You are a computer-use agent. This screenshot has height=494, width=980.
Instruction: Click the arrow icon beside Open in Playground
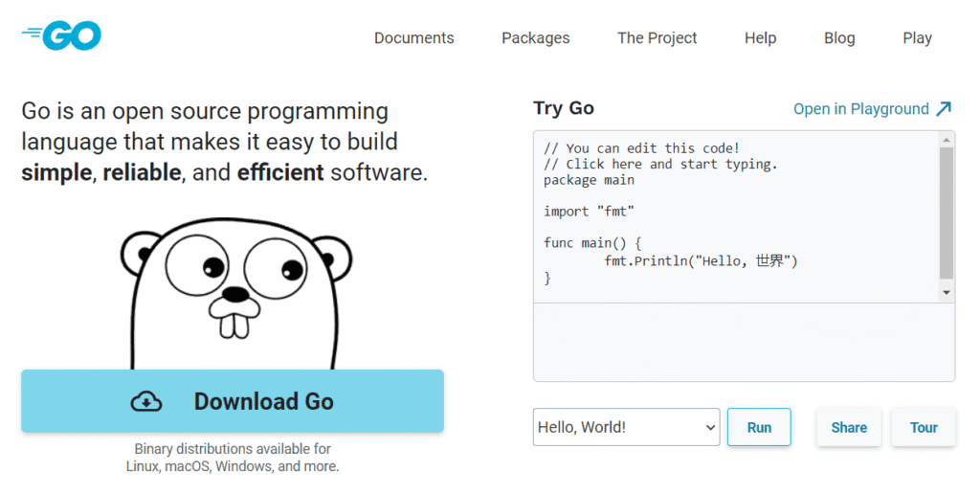tap(944, 109)
